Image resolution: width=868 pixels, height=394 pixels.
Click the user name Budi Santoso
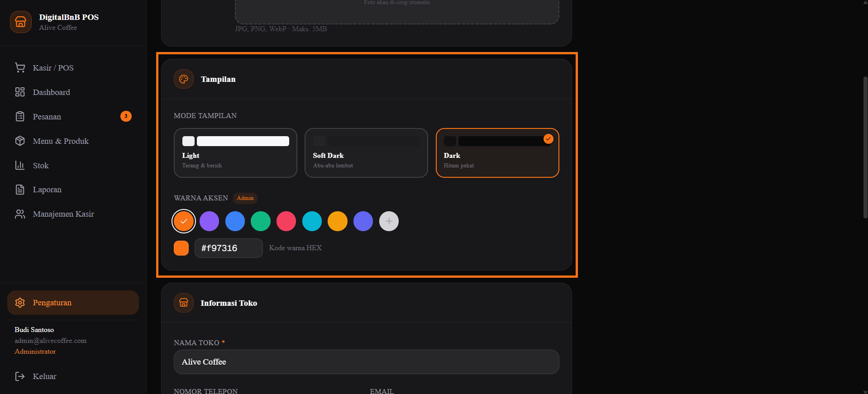click(34, 330)
